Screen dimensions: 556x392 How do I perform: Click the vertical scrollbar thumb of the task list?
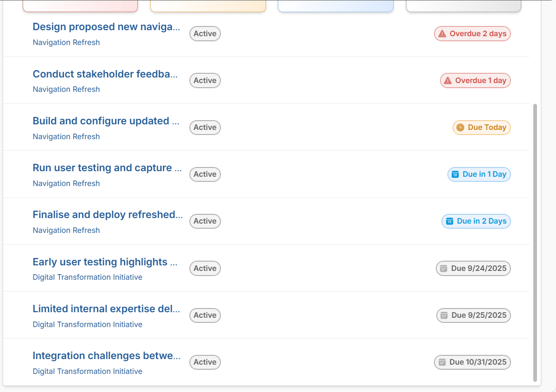[535, 241]
